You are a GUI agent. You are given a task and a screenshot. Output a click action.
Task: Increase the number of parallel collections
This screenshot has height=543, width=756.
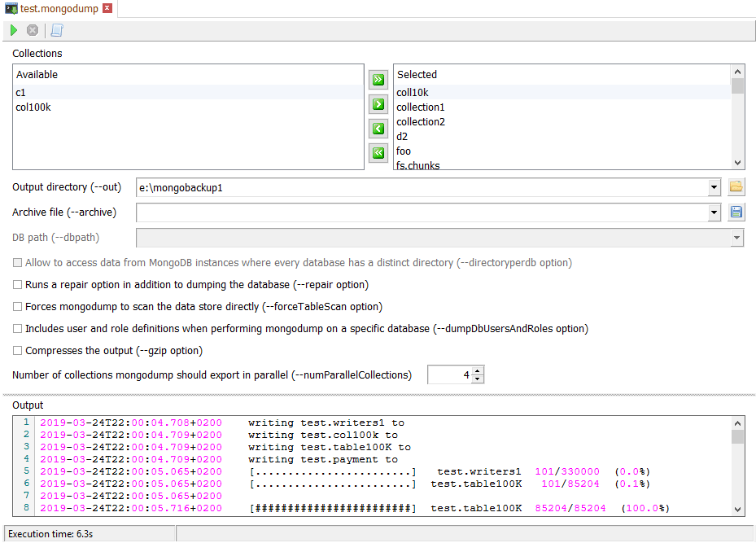pos(478,371)
